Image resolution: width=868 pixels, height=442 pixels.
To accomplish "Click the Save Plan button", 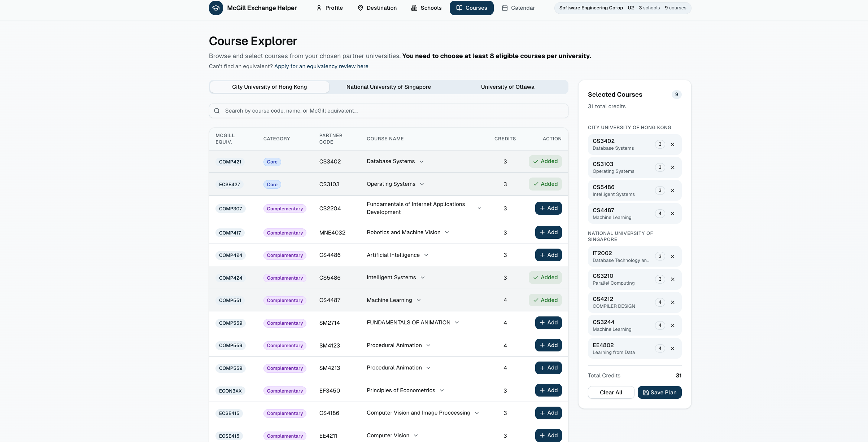I will (x=659, y=393).
